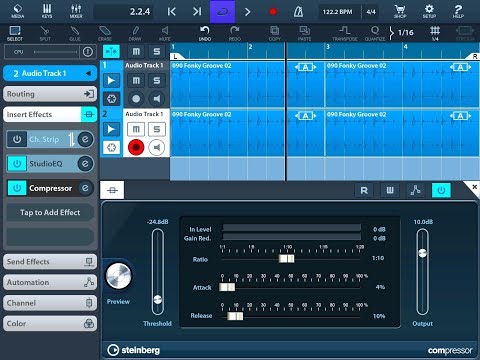The image size is (480, 360).
Task: Click the global Solo (S) button
Action: tap(157, 52)
